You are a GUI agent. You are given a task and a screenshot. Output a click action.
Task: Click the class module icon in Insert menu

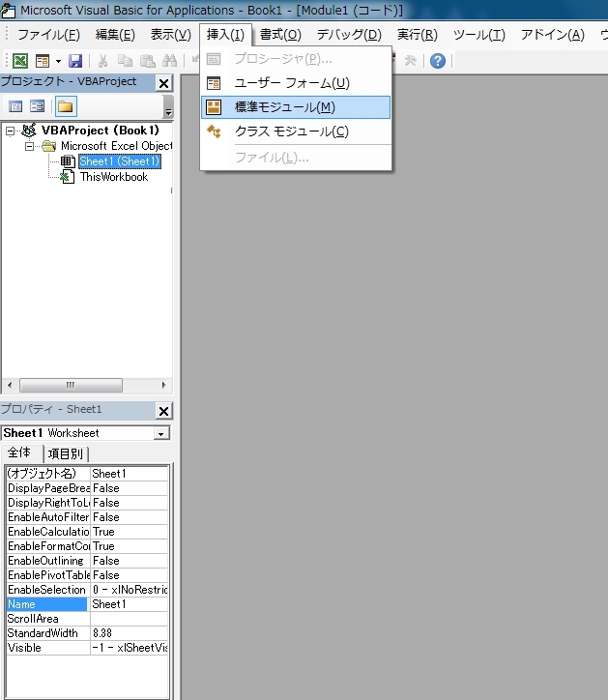(214, 131)
